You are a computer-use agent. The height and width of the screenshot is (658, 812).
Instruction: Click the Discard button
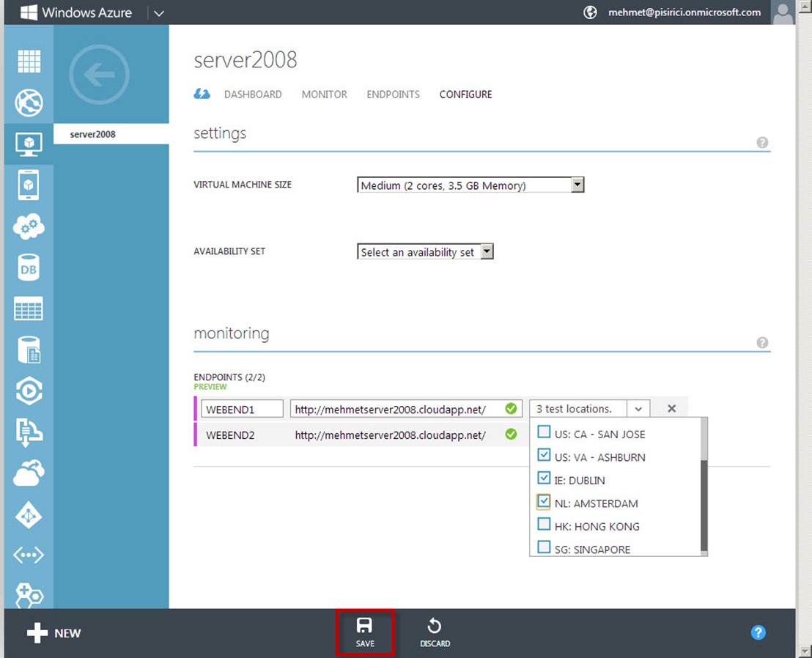435,632
